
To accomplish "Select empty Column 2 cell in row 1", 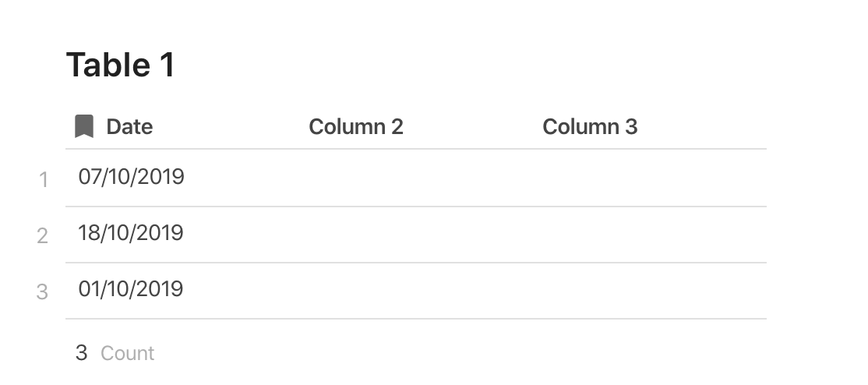I will coord(416,178).
